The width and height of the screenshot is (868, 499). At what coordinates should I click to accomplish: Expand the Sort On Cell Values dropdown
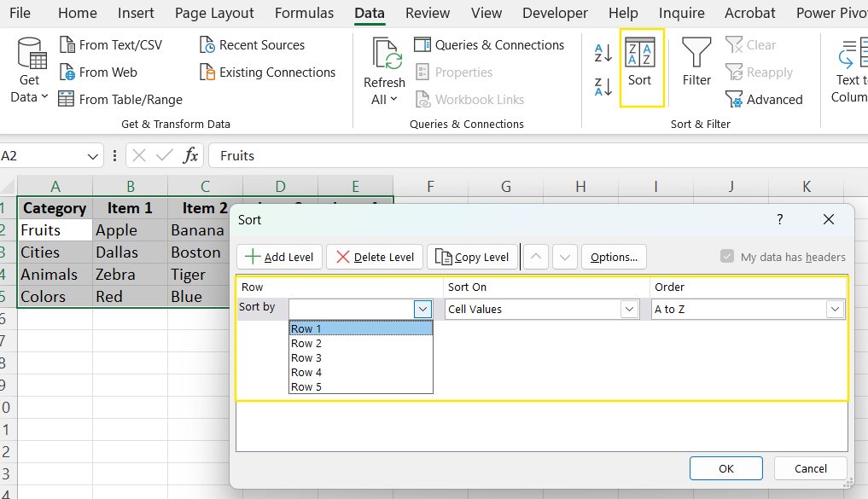pyautogui.click(x=629, y=309)
